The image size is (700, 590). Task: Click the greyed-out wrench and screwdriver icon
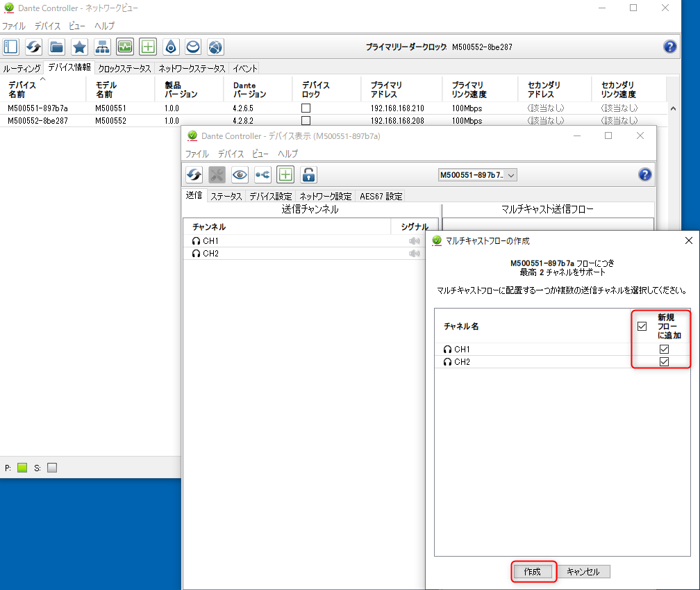(x=217, y=174)
